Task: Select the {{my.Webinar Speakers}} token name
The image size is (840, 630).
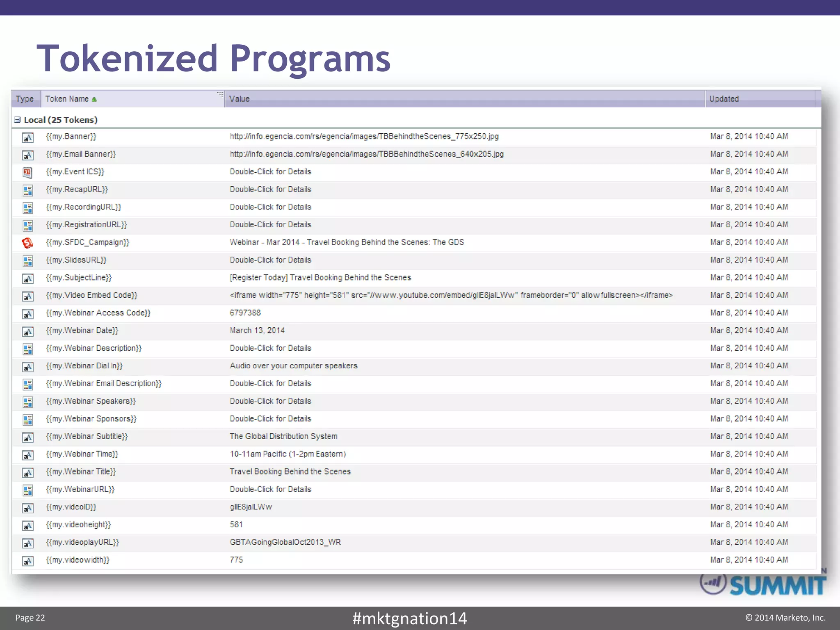Action: click(x=91, y=401)
